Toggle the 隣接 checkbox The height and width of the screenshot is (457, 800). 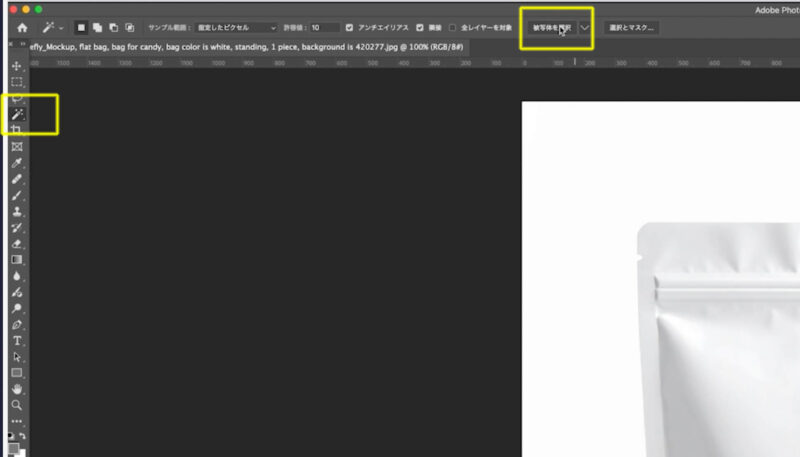pyautogui.click(x=419, y=28)
